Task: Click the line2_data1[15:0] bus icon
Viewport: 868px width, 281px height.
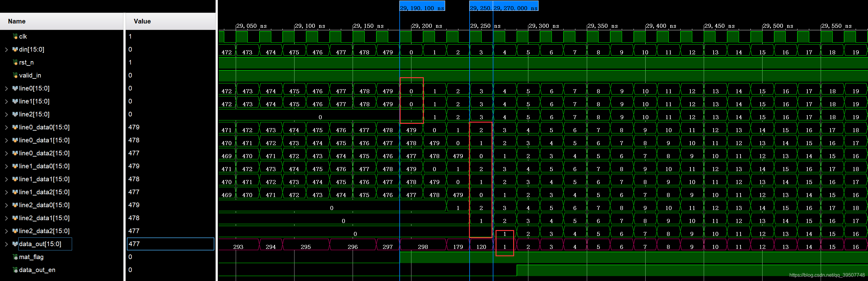Action: tap(15, 218)
